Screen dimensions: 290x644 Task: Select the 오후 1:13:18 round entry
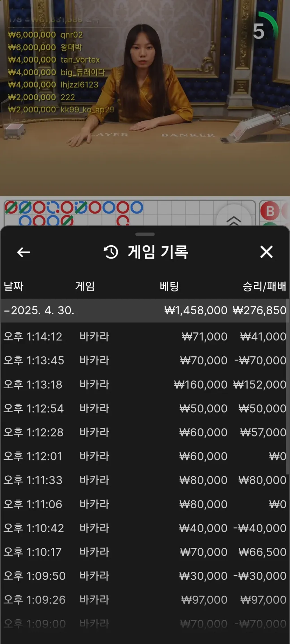click(145, 384)
